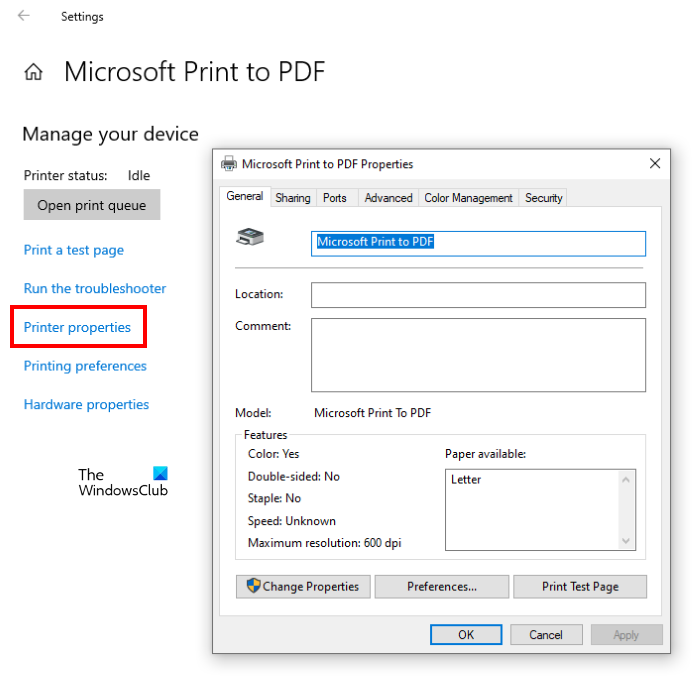This screenshot has height=678, width=700.
Task: Click the printer icon on the General tab
Action: 249,238
